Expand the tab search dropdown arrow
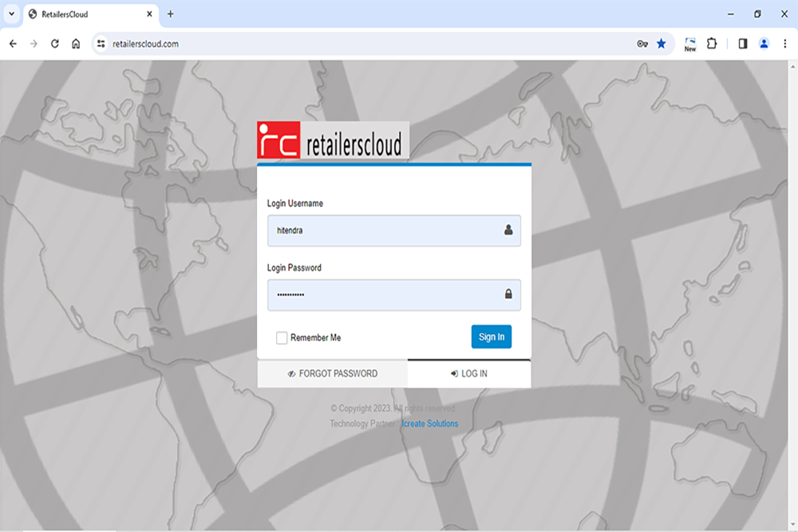The image size is (798, 532). 11,14
